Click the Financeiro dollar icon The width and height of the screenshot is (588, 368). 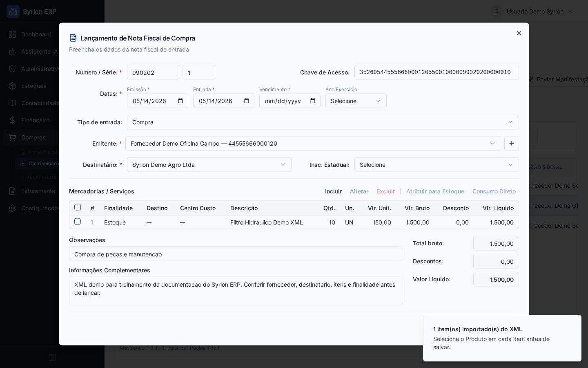pos(12,120)
